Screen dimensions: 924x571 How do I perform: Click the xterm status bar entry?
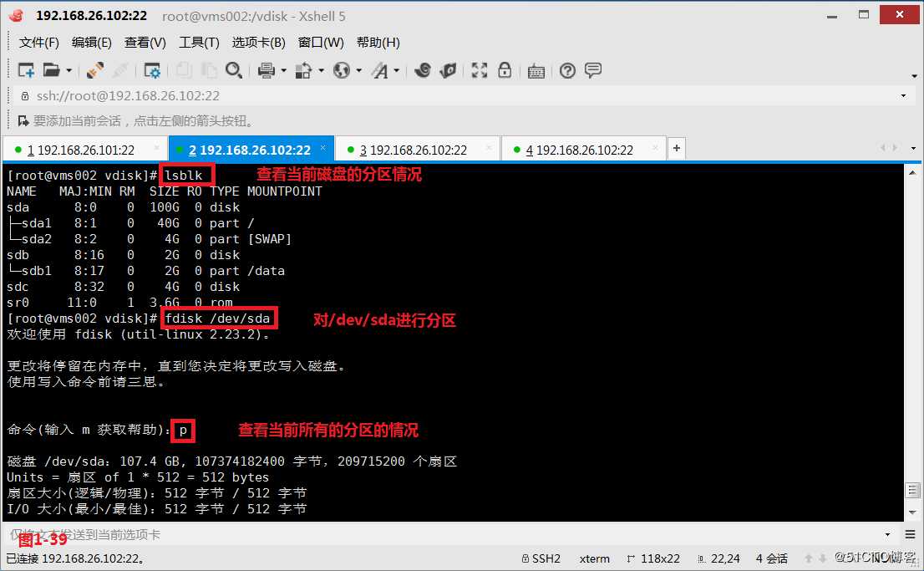pos(594,558)
